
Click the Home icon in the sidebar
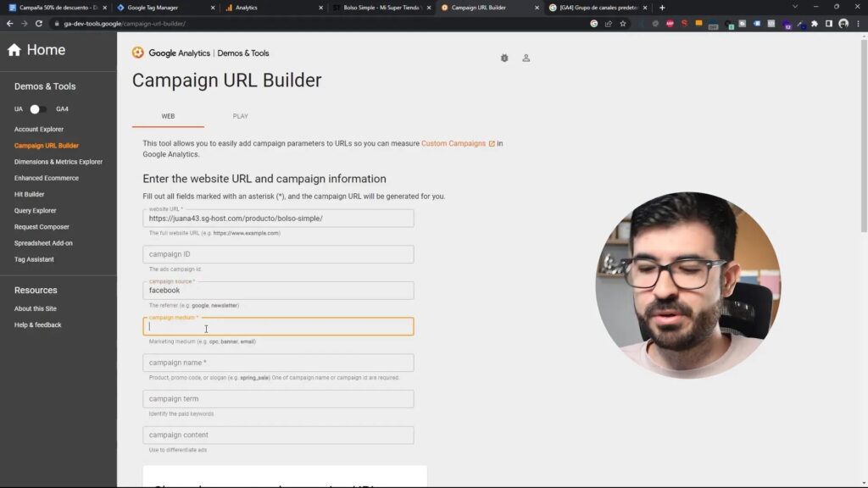14,50
